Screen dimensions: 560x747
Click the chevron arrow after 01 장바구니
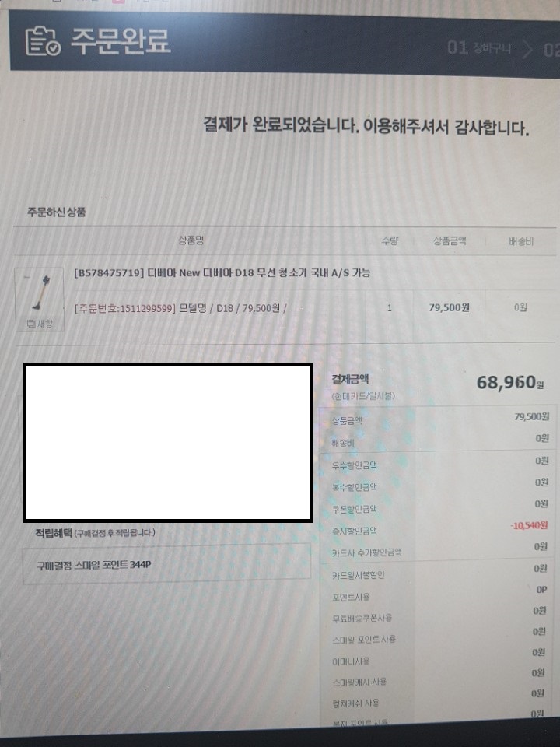tap(527, 49)
